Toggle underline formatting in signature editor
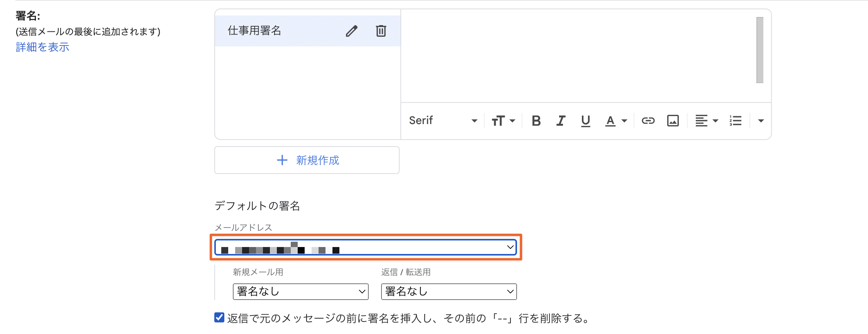 tap(585, 121)
